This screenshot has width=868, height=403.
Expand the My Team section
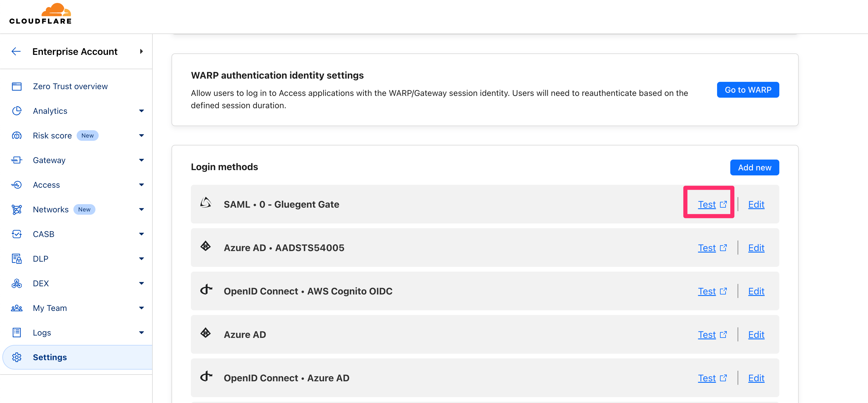(142, 307)
